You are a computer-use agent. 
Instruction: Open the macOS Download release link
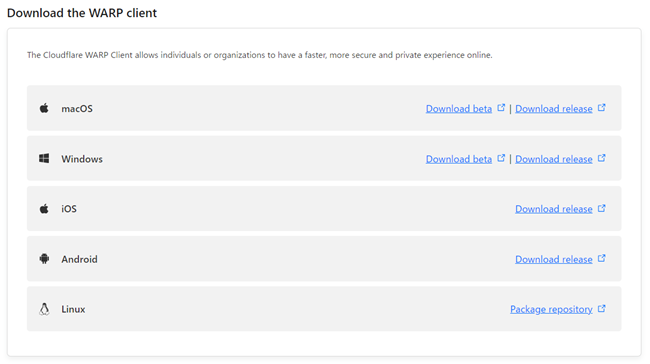553,109
